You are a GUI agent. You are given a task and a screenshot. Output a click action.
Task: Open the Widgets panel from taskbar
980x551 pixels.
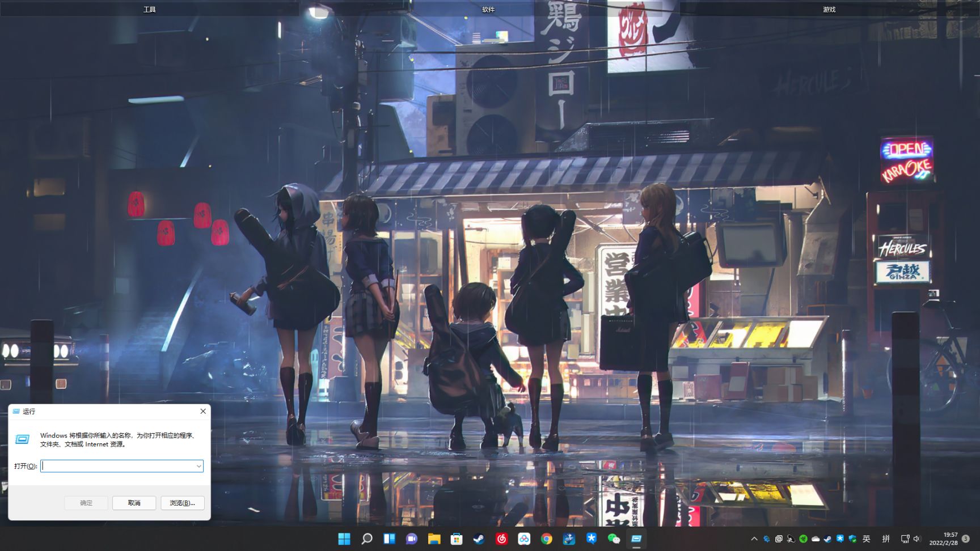click(x=389, y=539)
